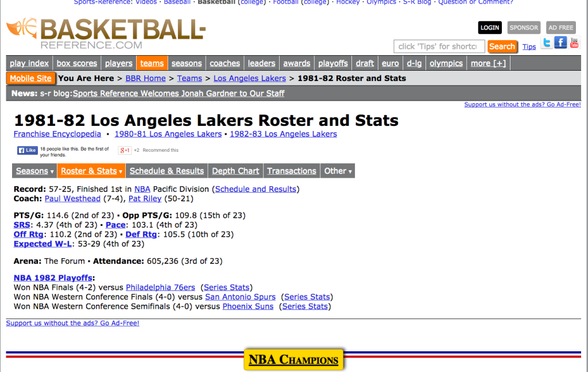Go to 1980-81 Los Angeles Lakers
Screen dimensions: 588x372
(168, 134)
